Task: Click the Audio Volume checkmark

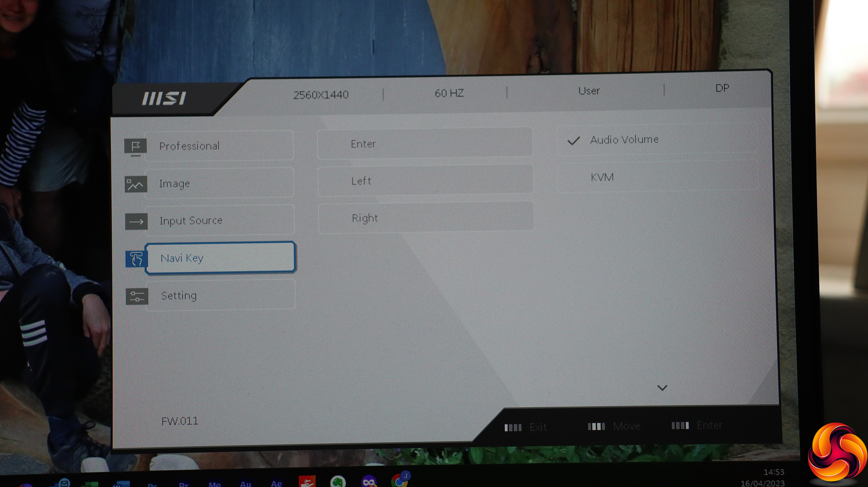Action: (573, 141)
